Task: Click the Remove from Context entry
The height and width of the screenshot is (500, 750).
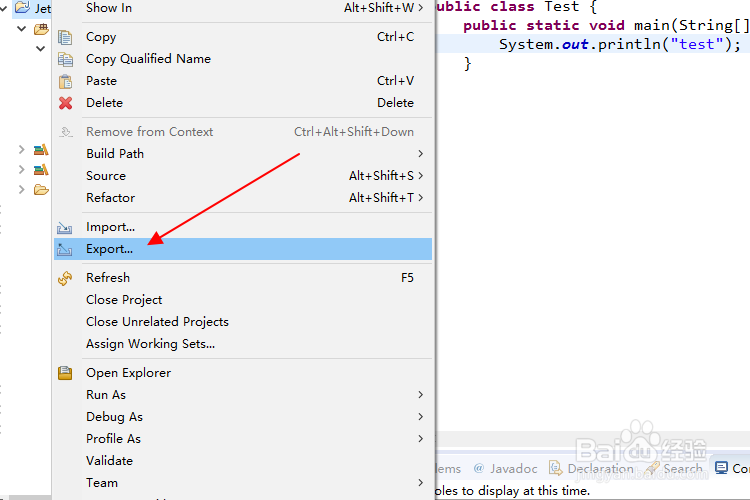Action: point(243,132)
